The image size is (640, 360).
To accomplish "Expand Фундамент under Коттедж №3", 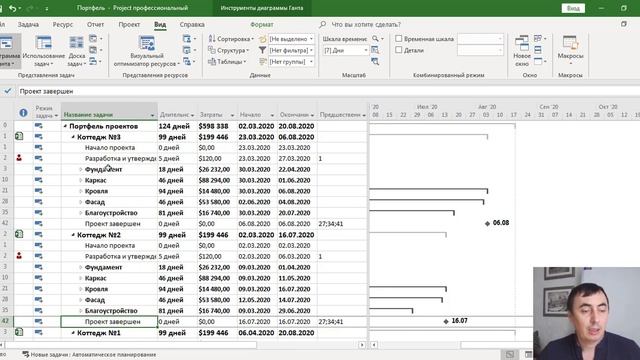I will 80,169.
